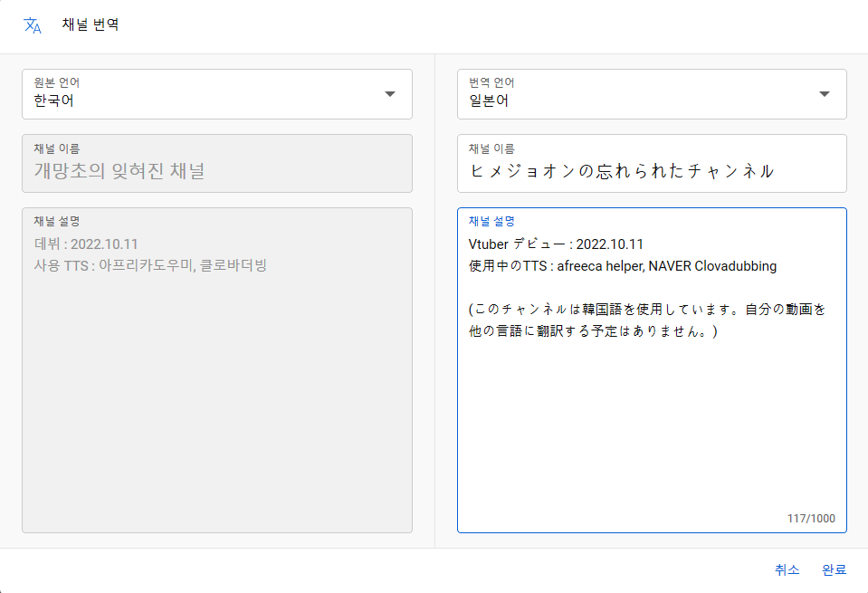Click the line 使用中のTTS : afreeca helper

pos(622,266)
